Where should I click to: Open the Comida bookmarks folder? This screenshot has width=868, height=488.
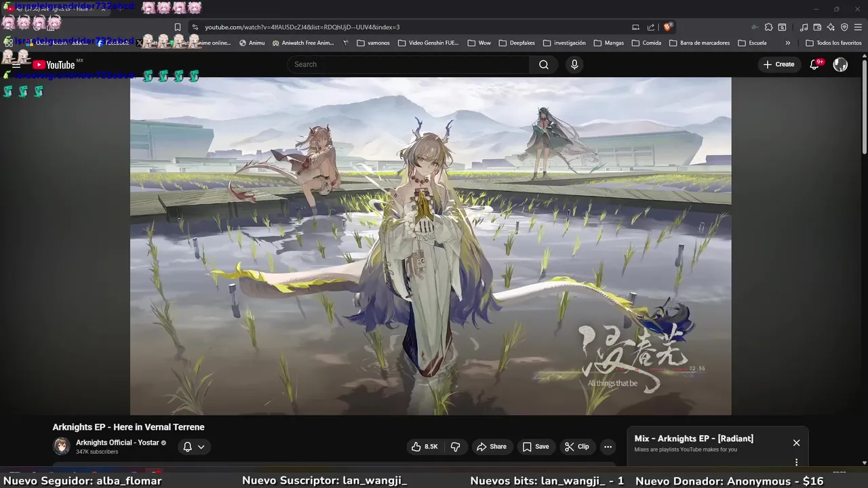pyautogui.click(x=646, y=43)
